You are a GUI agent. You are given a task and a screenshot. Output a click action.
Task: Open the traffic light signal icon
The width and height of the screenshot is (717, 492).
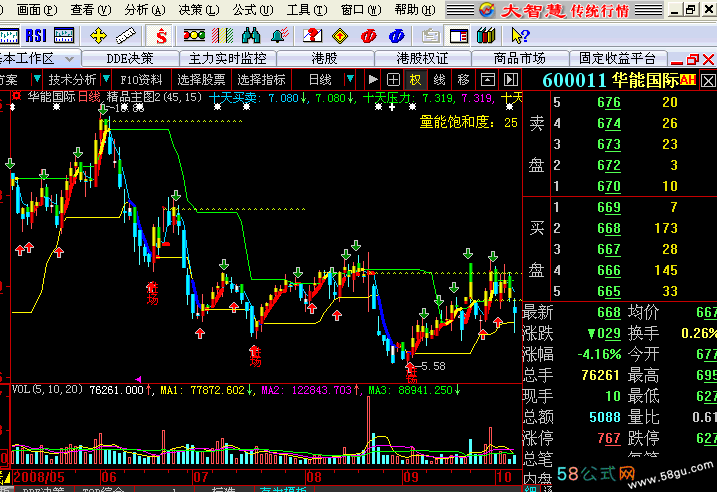click(194, 36)
